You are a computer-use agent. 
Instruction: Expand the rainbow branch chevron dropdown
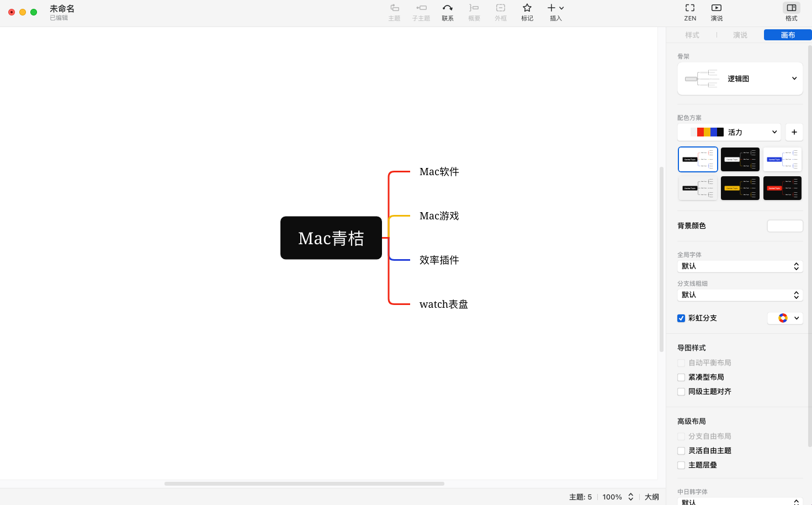coord(797,318)
